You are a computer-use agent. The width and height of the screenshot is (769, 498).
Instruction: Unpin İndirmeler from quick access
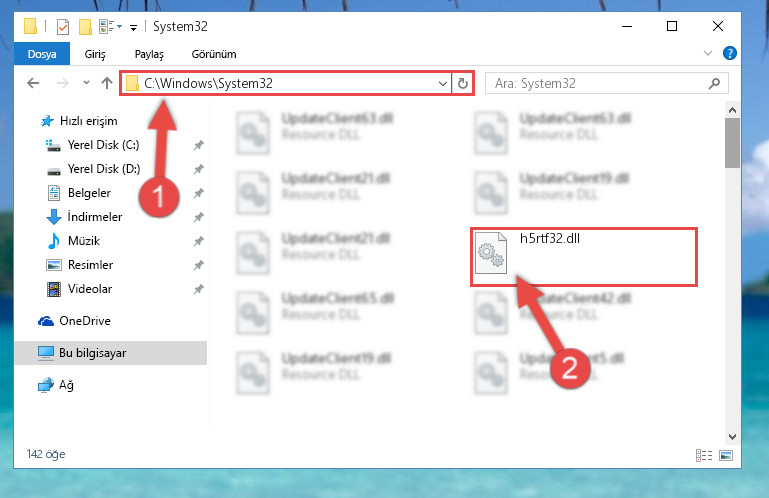tap(199, 217)
